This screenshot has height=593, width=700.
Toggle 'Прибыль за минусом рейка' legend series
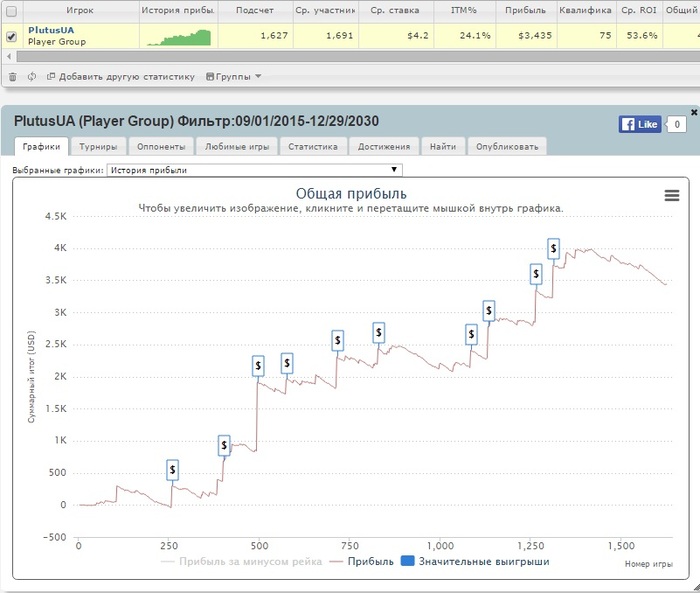click(242, 561)
